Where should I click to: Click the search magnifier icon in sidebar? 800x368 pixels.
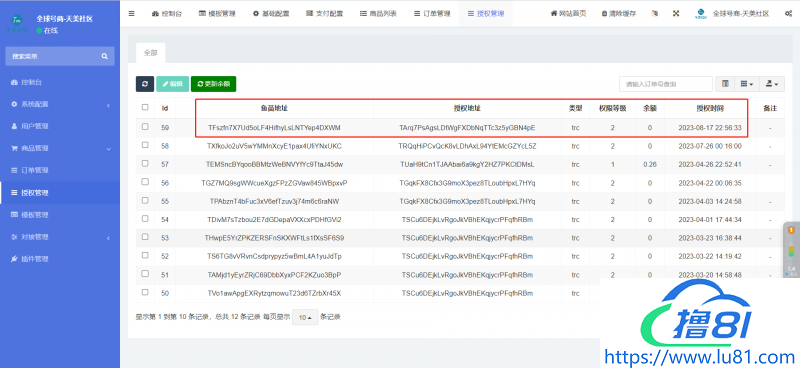105,56
